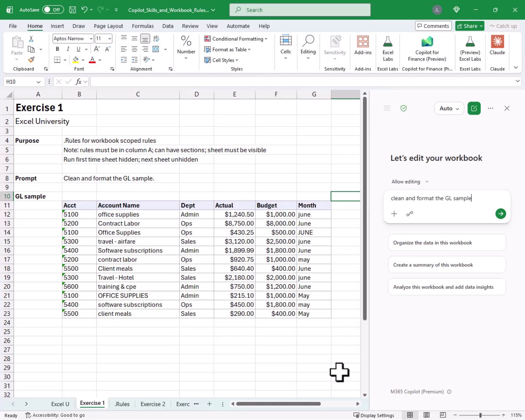Open the Formulas ribbon tab

tap(143, 26)
